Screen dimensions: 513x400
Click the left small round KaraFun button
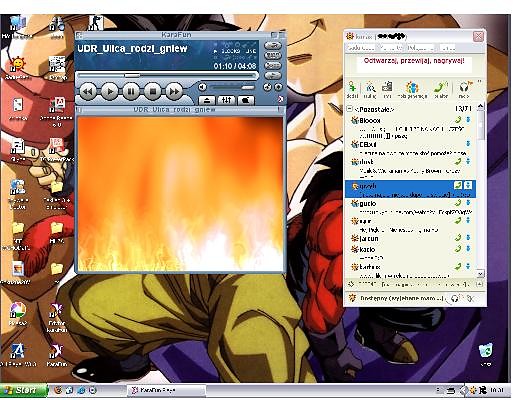pos(267,87)
